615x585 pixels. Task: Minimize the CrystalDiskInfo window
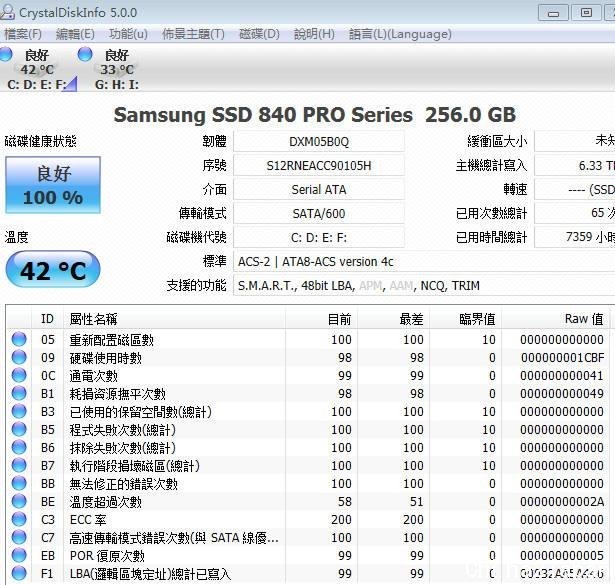pos(553,13)
